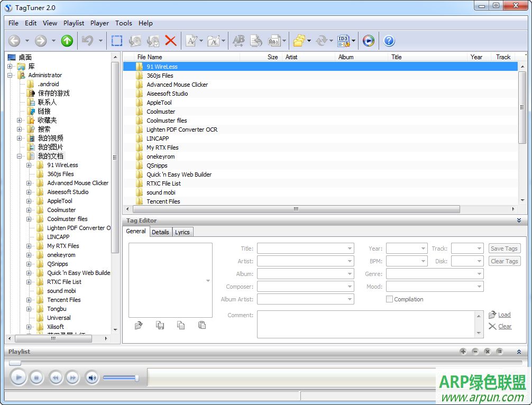Click the paste tag icon below the artwork box
Screen dimensions: 532x405
coord(201,325)
